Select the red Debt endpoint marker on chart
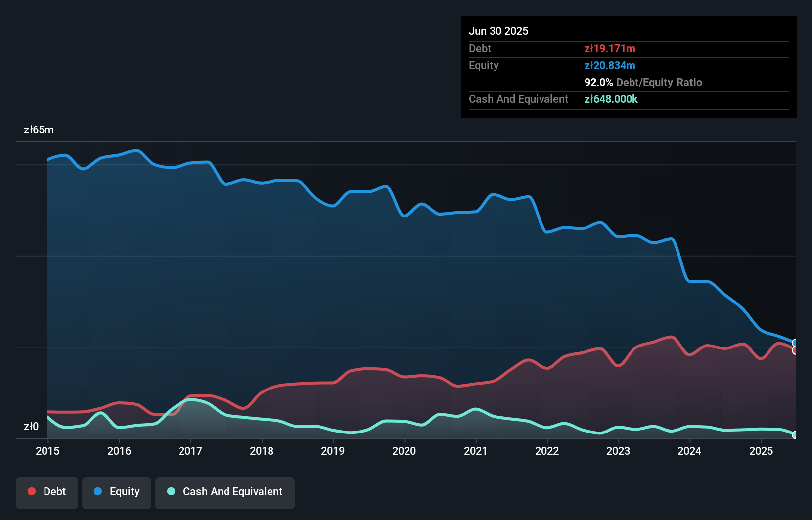The width and height of the screenshot is (812, 520). tap(795, 351)
